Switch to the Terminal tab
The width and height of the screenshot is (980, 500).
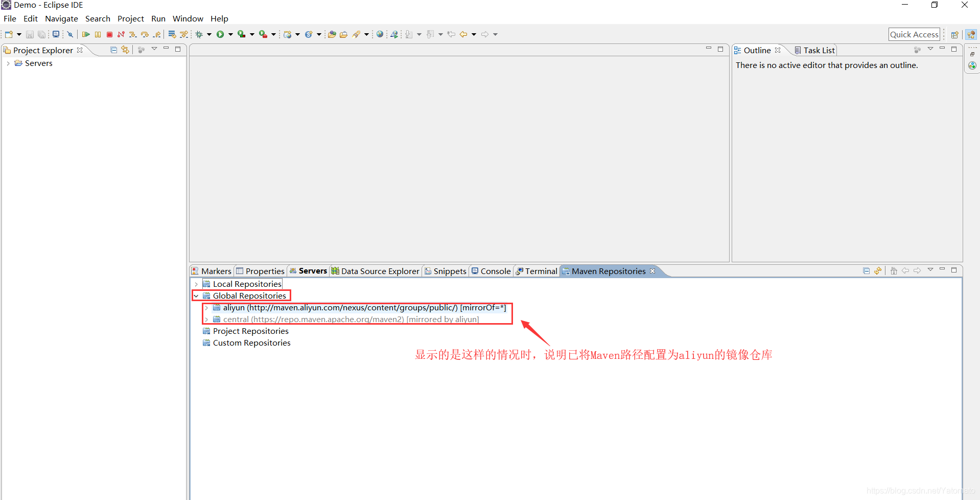tap(536, 271)
